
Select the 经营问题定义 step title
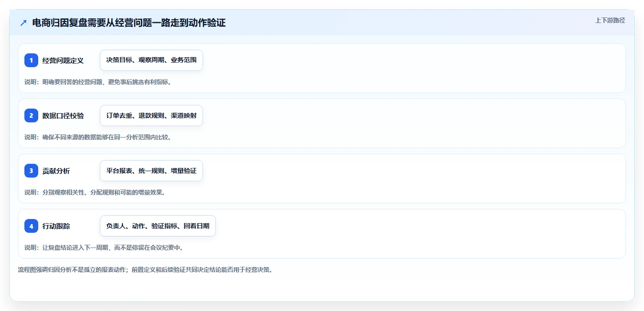(x=63, y=60)
